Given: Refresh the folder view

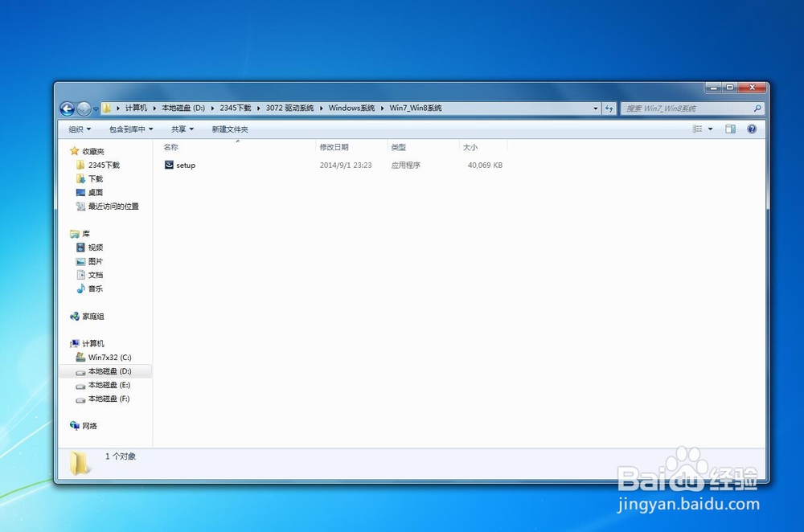Looking at the screenshot, I should [x=609, y=108].
